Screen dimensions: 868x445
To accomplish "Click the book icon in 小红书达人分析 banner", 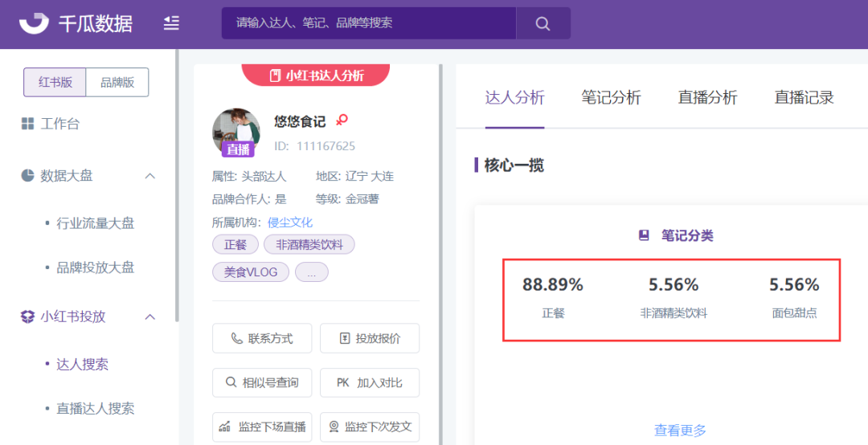I will click(275, 76).
